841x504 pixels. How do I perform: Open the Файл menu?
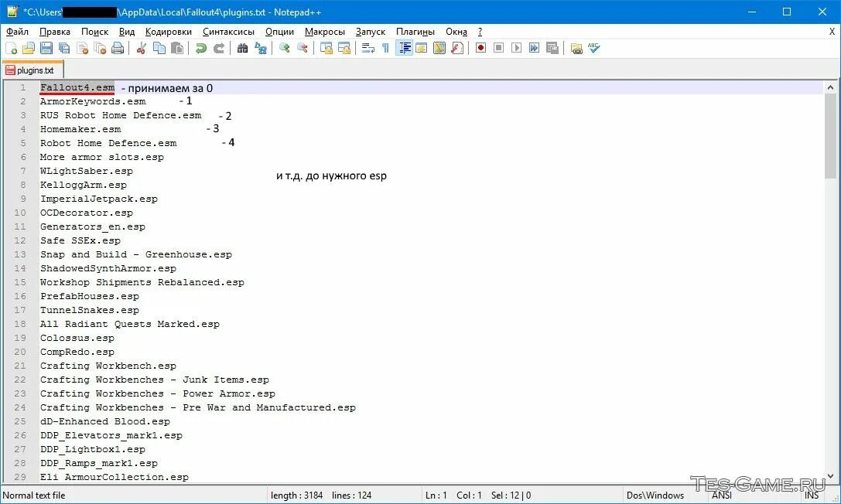point(18,32)
